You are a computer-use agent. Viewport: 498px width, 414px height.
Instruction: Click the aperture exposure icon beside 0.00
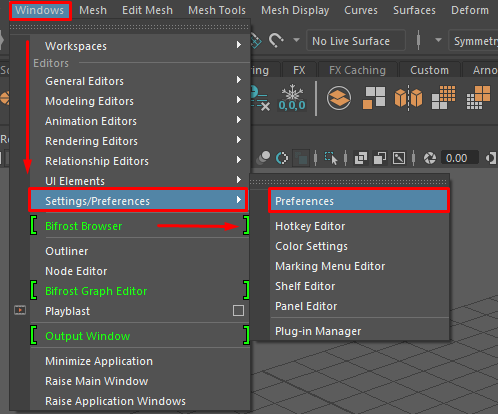430,158
